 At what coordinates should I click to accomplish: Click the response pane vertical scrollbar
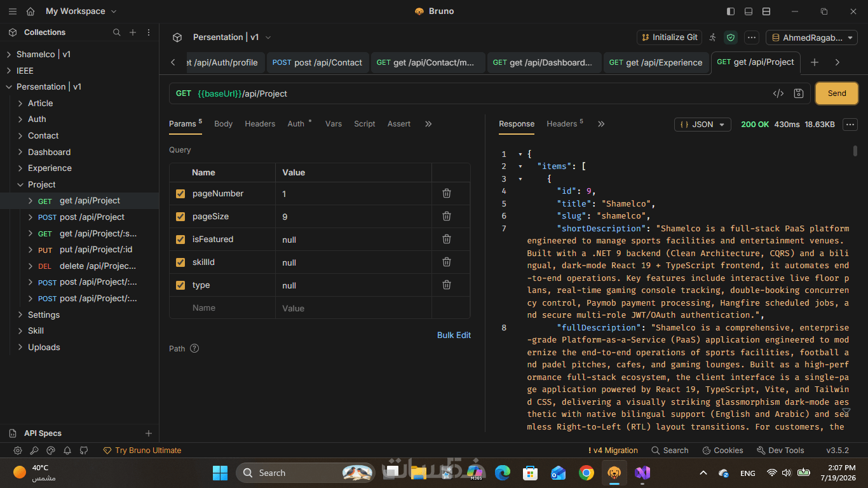[x=855, y=151]
